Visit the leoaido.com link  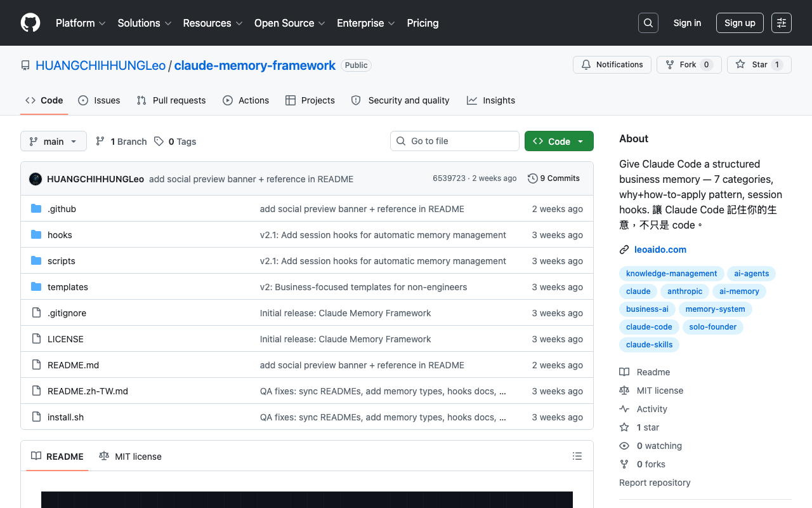[x=660, y=249]
